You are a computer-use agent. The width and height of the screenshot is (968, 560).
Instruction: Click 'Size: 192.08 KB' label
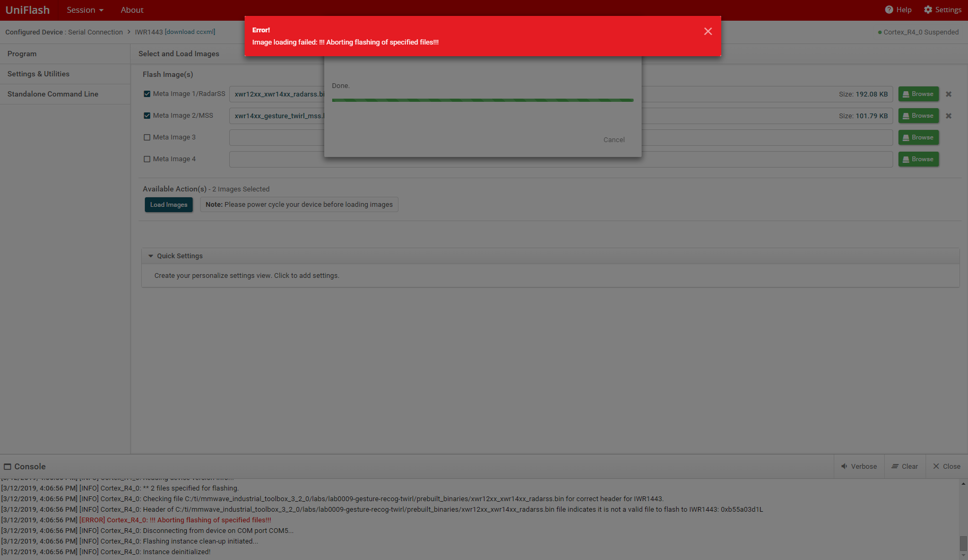863,94
